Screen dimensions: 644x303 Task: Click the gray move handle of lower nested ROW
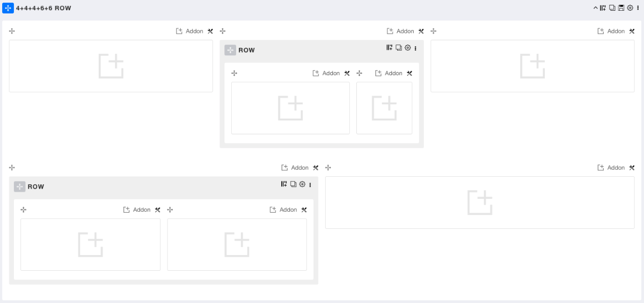click(x=20, y=186)
